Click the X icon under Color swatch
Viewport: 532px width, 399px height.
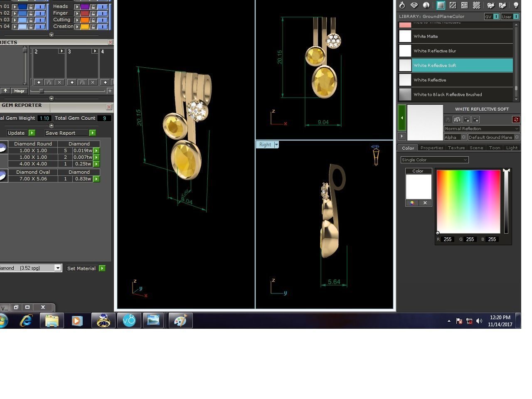[x=425, y=203]
